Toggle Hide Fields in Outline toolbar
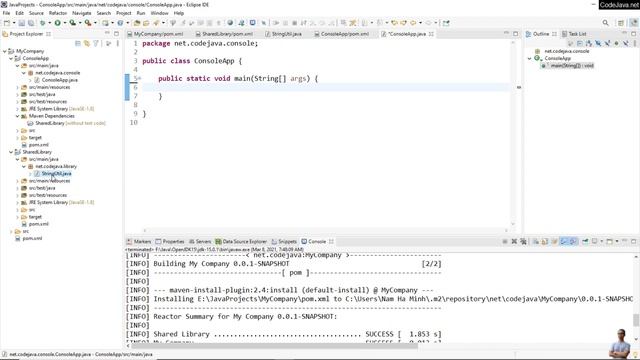The height and width of the screenshot is (360, 640). click(598, 43)
